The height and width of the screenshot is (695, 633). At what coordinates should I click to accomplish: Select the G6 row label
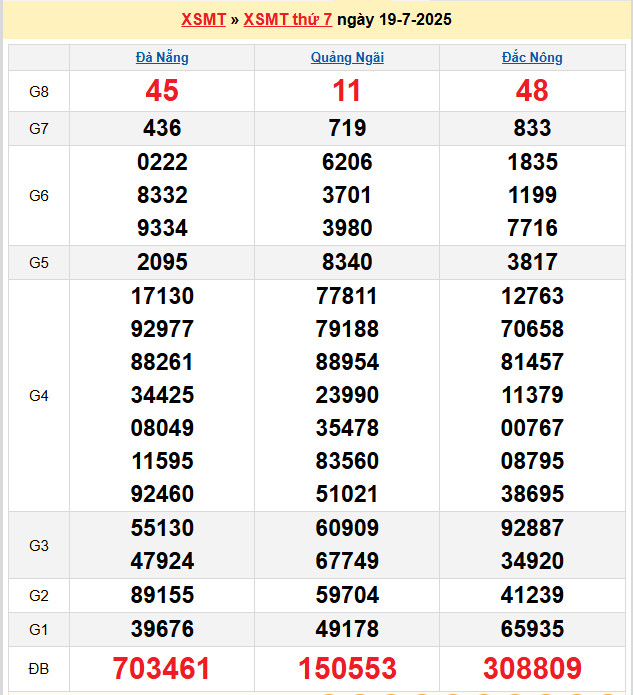[39, 195]
